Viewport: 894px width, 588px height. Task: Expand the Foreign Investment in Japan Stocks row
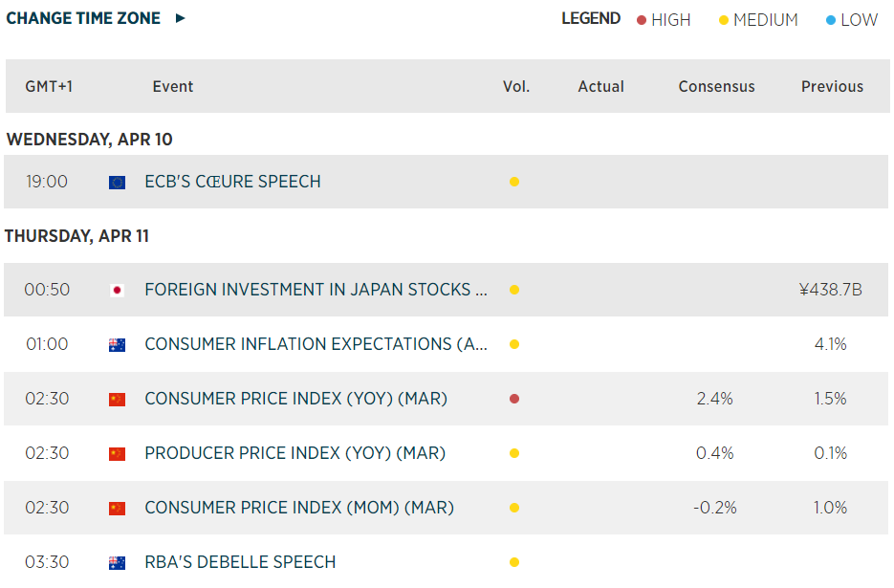[x=316, y=290]
